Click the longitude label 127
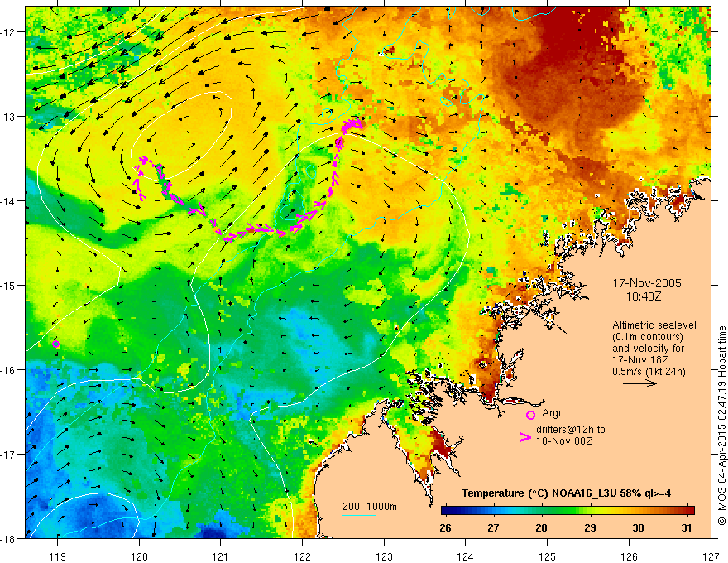The image size is (728, 563). click(711, 556)
